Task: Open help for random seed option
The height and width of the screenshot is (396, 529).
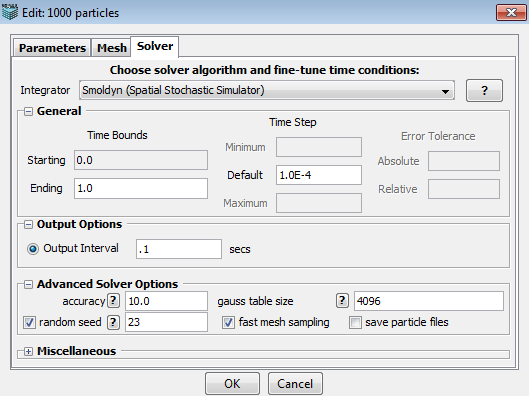Action: [113, 322]
